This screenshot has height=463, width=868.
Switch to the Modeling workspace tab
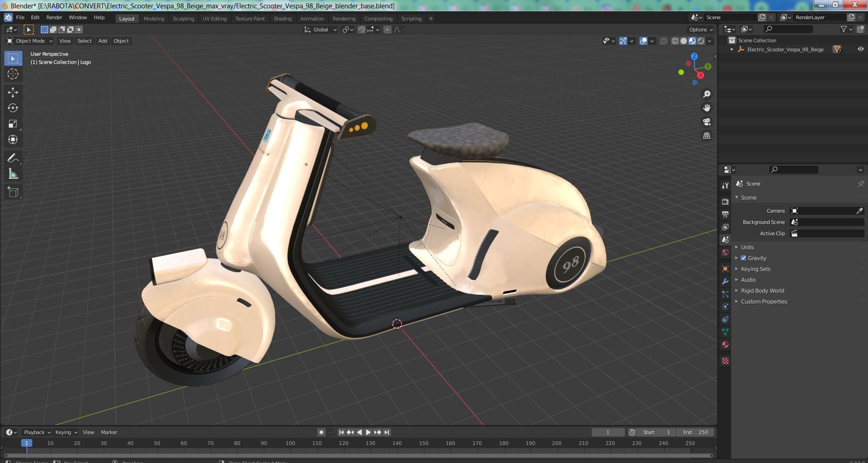pos(154,19)
